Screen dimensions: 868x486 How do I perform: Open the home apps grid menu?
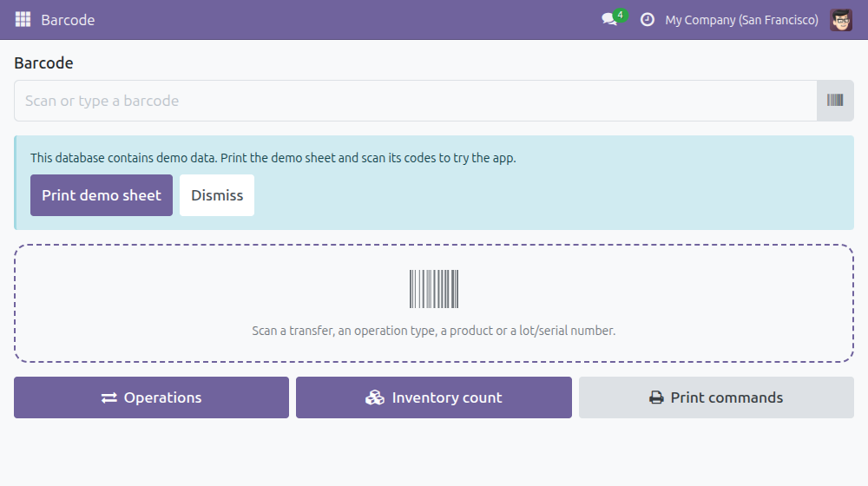point(23,19)
